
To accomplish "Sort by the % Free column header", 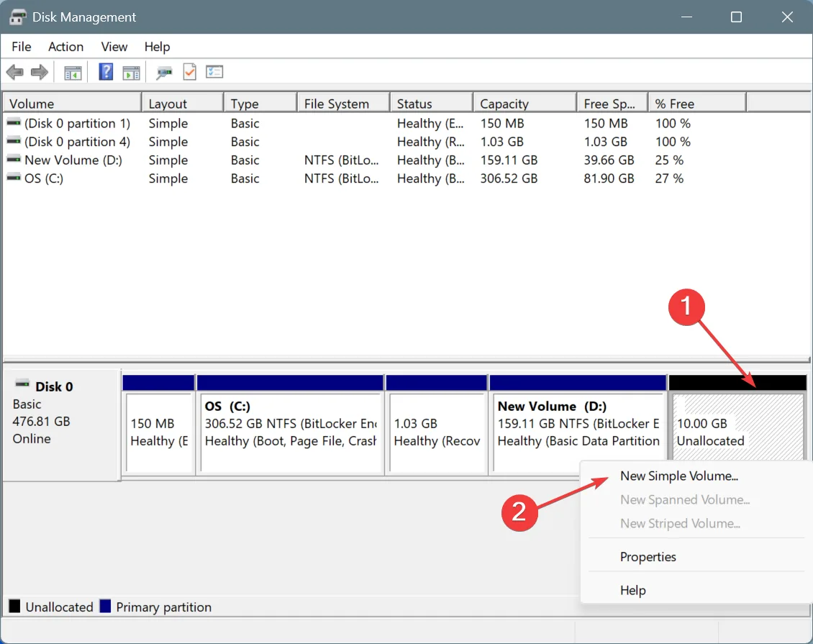I will click(x=698, y=104).
